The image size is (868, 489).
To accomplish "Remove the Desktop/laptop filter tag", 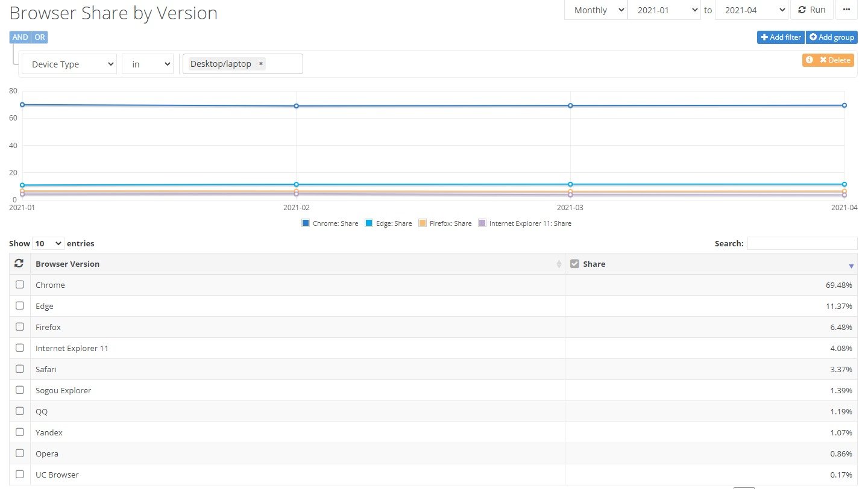I will (x=261, y=64).
